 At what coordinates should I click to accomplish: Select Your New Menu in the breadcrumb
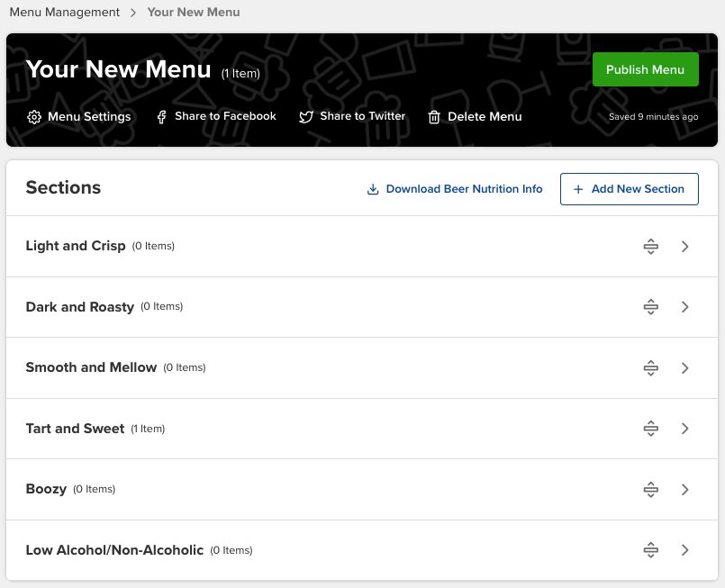click(x=193, y=13)
